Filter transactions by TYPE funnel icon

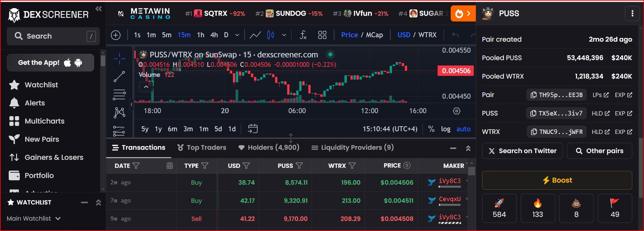click(205, 166)
